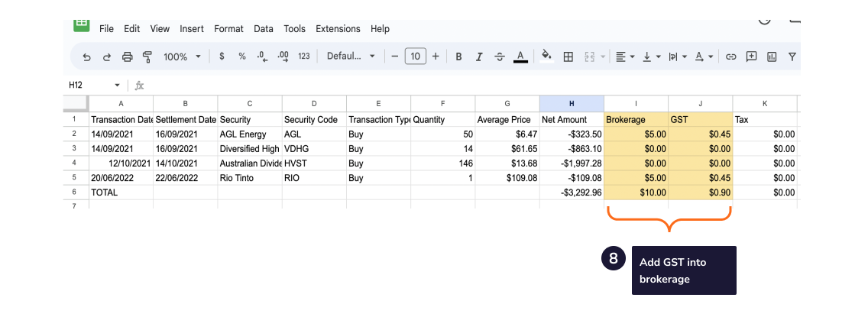Select row 6 header
Viewport: 868px width, 317px height.
click(x=76, y=192)
